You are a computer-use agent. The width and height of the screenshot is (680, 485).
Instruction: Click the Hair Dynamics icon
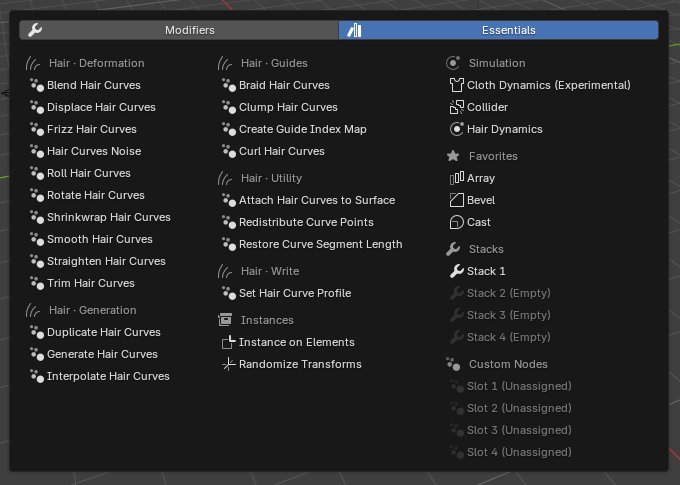pyautogui.click(x=457, y=129)
